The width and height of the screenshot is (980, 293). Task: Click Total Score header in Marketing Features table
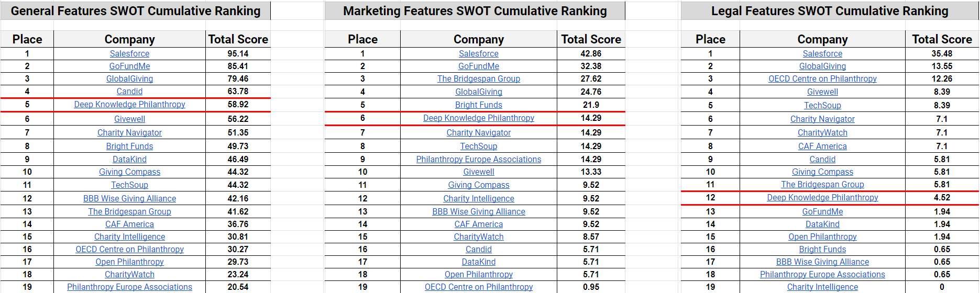tap(591, 39)
